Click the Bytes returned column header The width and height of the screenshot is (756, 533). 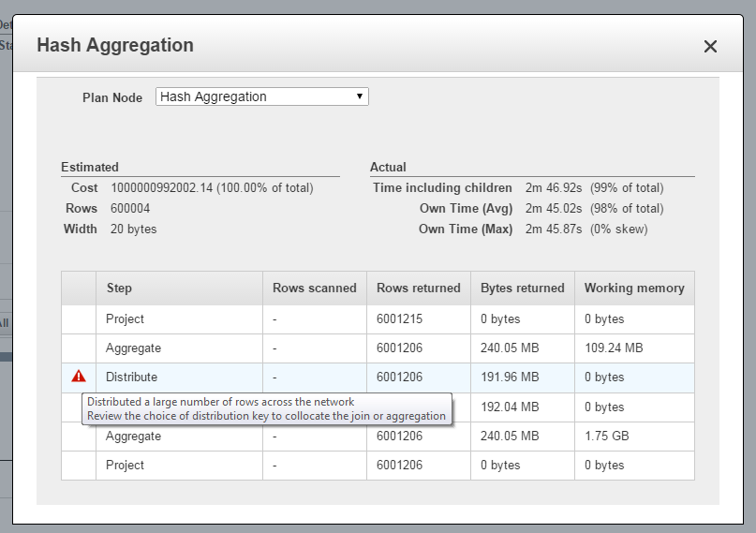click(x=522, y=289)
